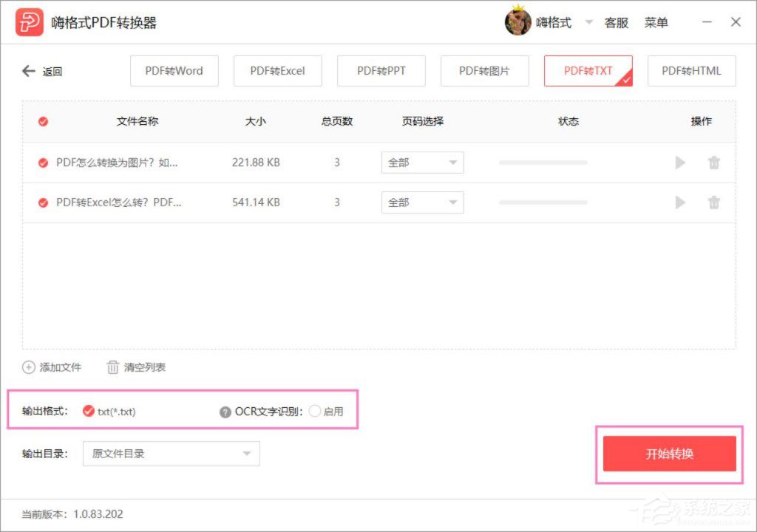Click the add file plus icon
Viewport: 757px width, 532px height.
point(28,367)
